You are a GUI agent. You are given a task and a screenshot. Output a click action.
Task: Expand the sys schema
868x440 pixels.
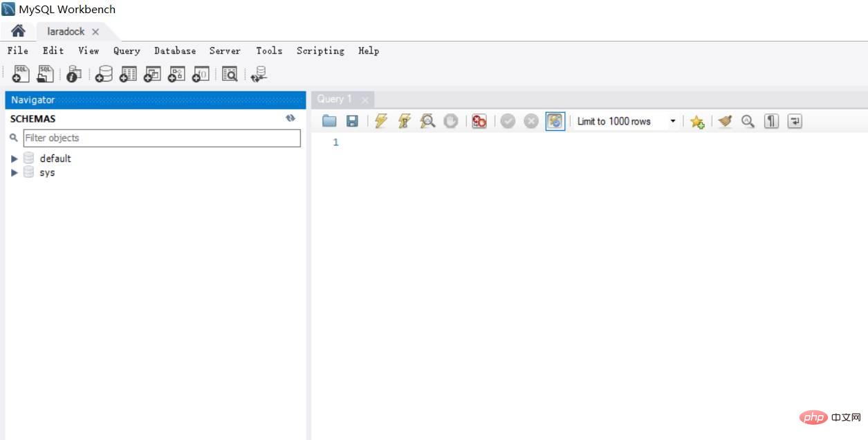pos(14,172)
